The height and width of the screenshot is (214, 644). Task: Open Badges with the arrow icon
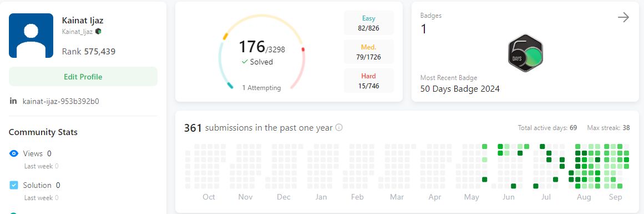click(x=623, y=17)
